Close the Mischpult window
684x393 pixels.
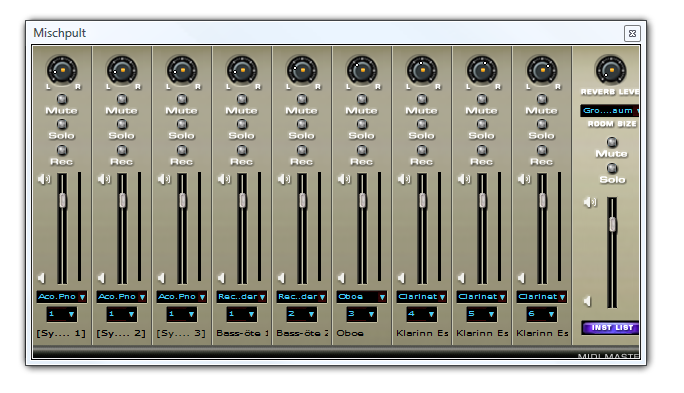[x=632, y=33]
